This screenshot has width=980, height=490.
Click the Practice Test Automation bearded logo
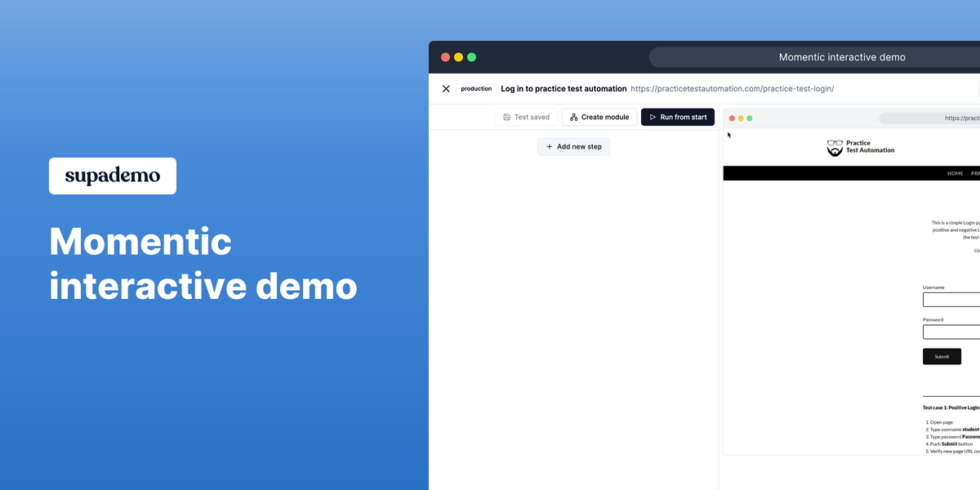835,148
